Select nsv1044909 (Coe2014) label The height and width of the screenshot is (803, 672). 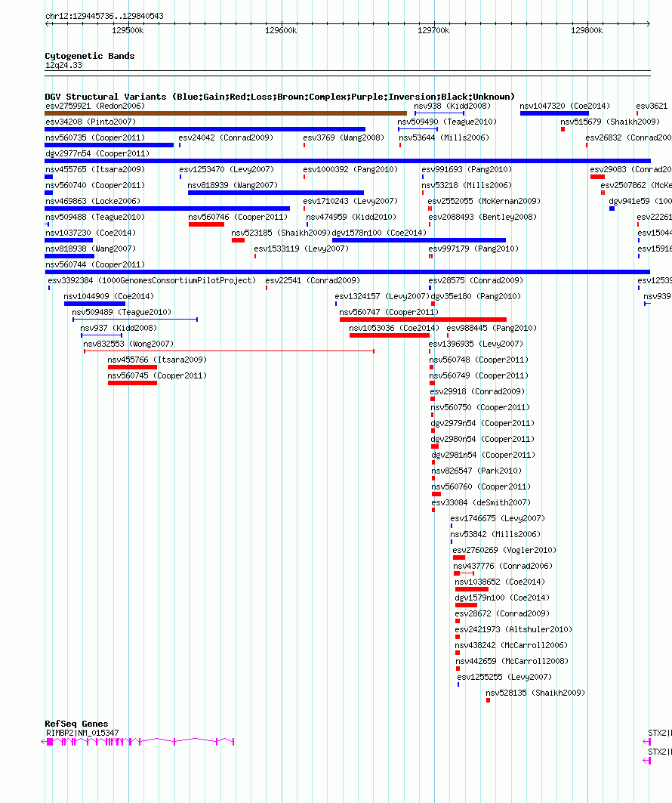109,297
